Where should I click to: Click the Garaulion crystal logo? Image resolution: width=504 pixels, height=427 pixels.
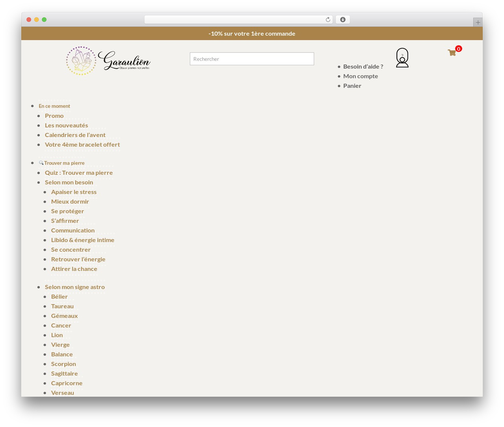108,61
